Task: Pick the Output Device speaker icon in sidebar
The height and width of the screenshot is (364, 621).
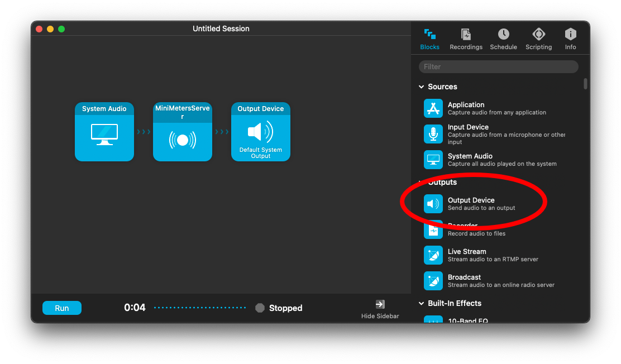Action: pyautogui.click(x=433, y=204)
